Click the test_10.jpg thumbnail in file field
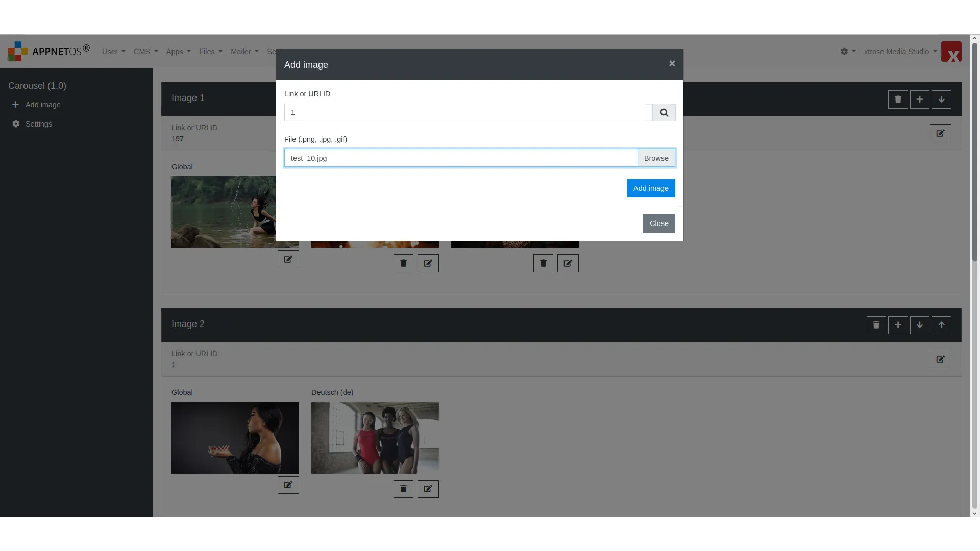 (461, 158)
